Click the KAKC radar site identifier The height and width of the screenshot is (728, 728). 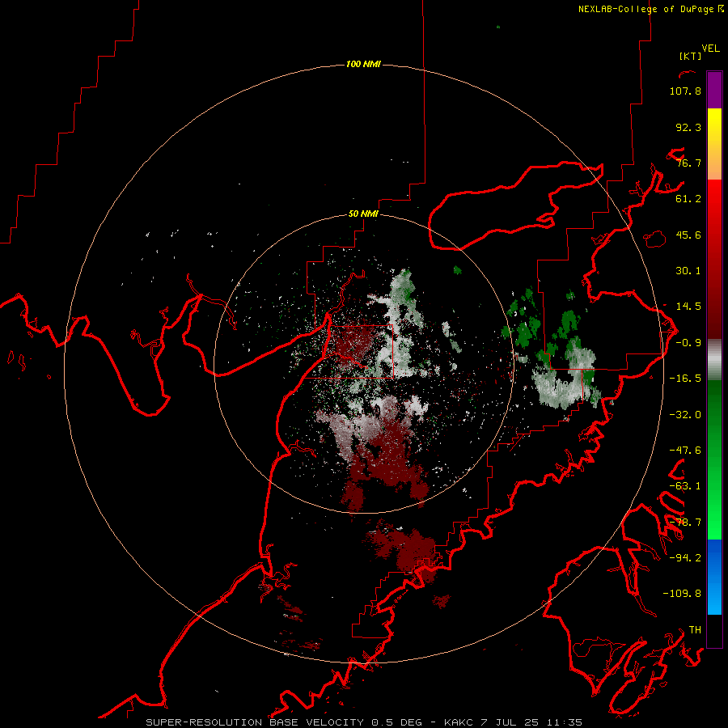459,722
